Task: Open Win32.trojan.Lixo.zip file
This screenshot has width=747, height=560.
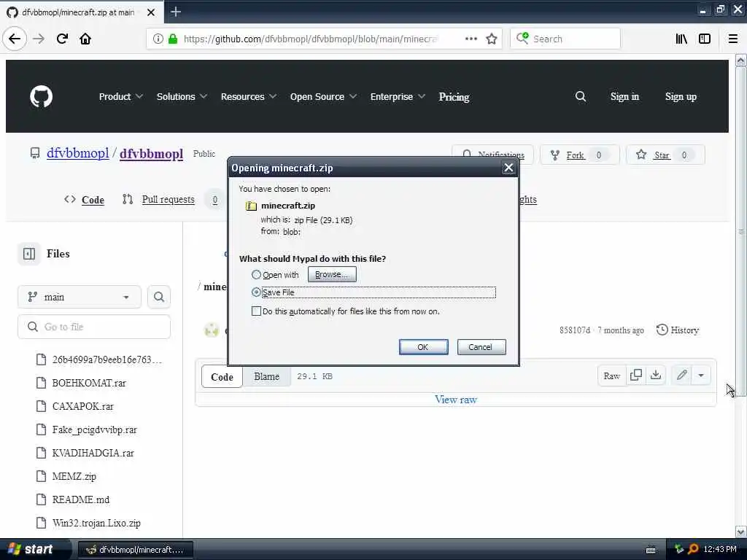Action: [x=96, y=523]
